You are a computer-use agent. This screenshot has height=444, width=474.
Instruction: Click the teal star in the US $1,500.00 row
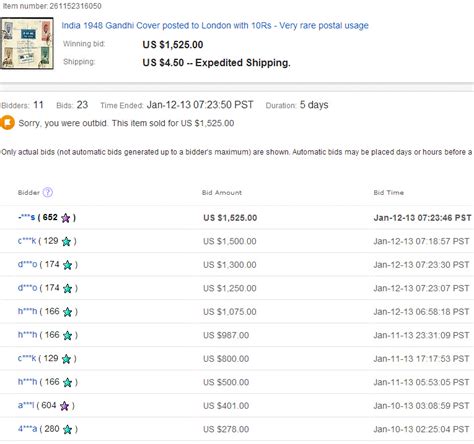[66, 241]
